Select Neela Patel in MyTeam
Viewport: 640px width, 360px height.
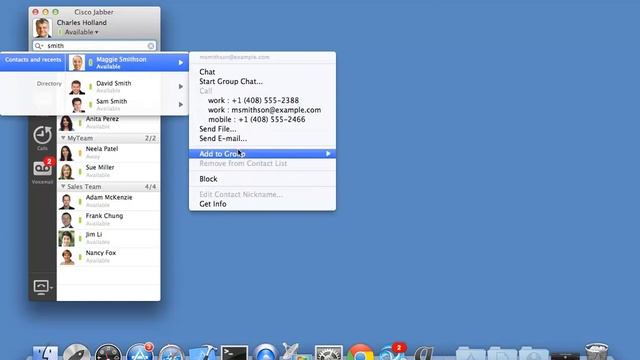pos(108,153)
